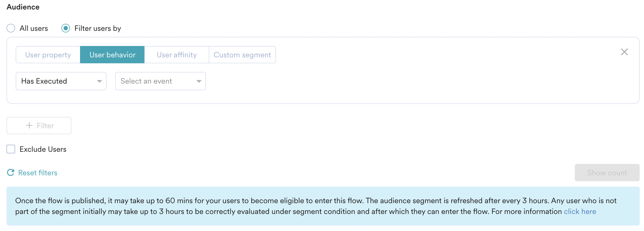The height and width of the screenshot is (231, 644).
Task: Open the Has Executed dropdown
Action: coord(61,81)
